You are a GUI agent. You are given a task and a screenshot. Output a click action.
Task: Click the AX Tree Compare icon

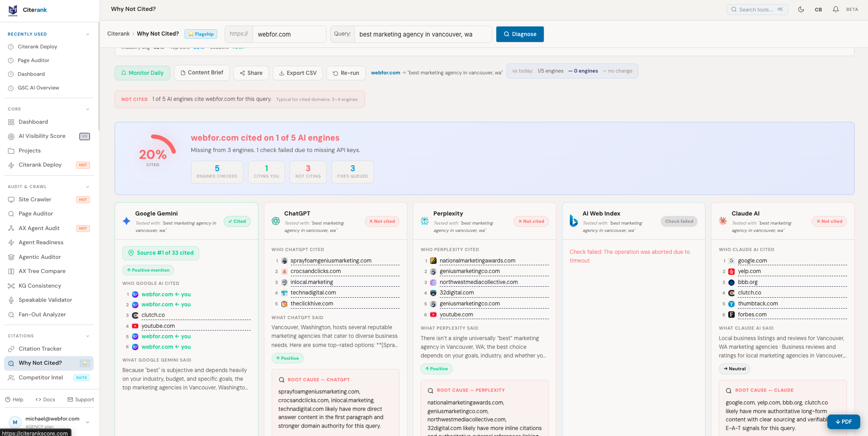[x=11, y=271]
